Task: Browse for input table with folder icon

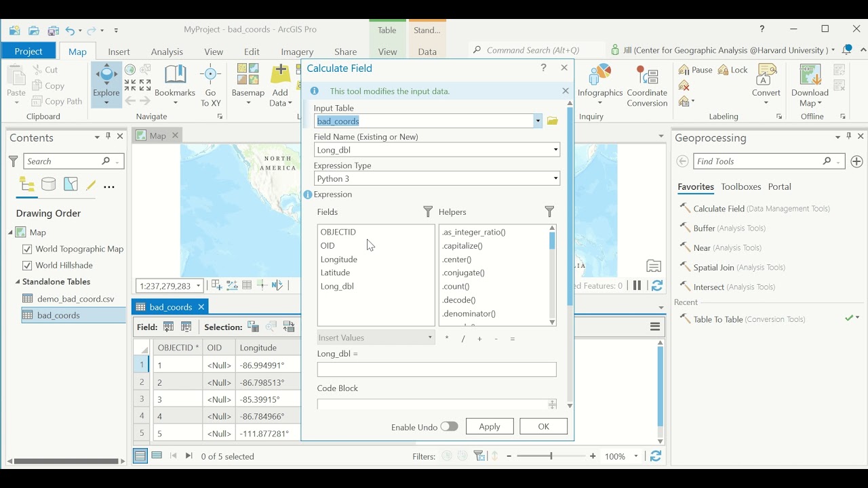Action: click(x=553, y=121)
